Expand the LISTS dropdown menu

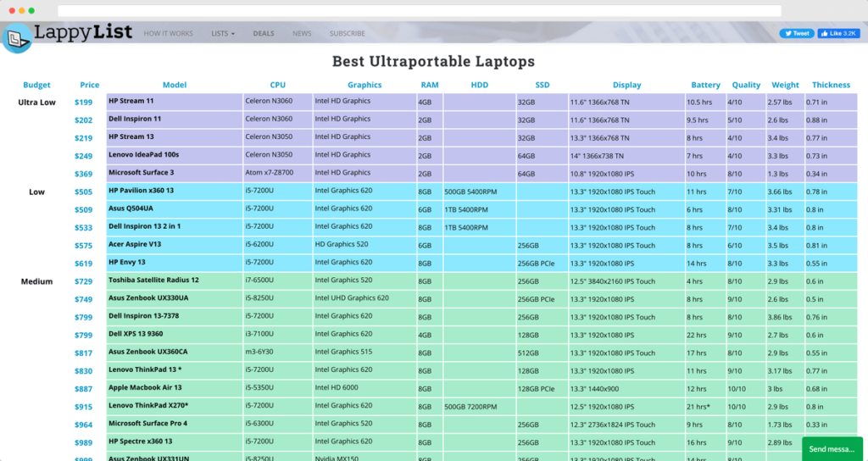tap(223, 33)
